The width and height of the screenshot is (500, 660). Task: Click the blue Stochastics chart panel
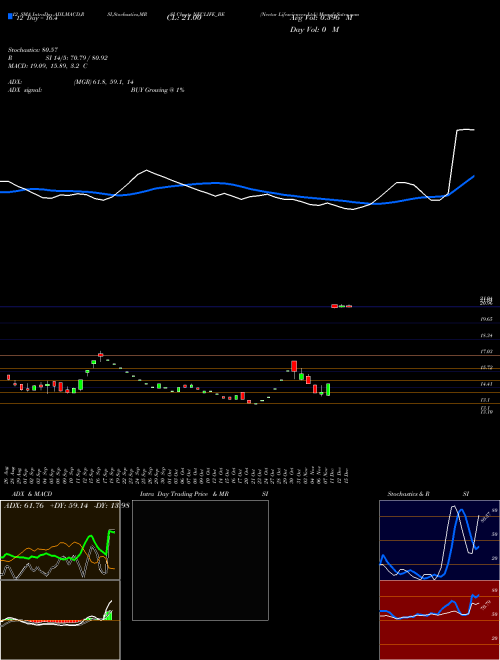click(x=439, y=540)
